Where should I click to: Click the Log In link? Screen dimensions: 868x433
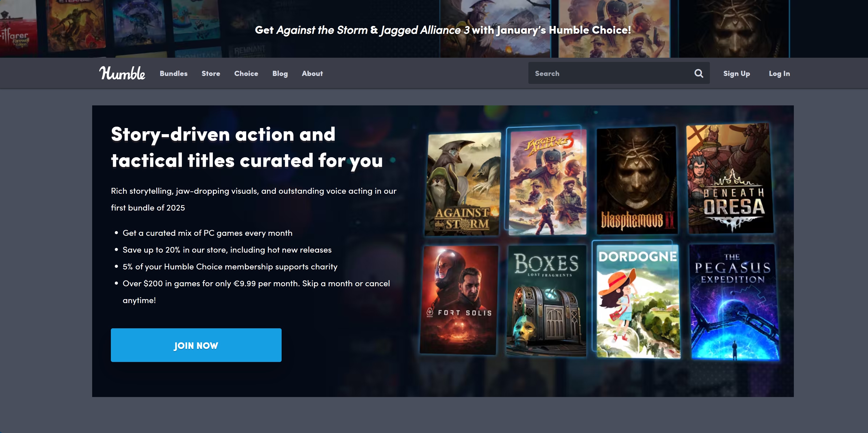(779, 73)
